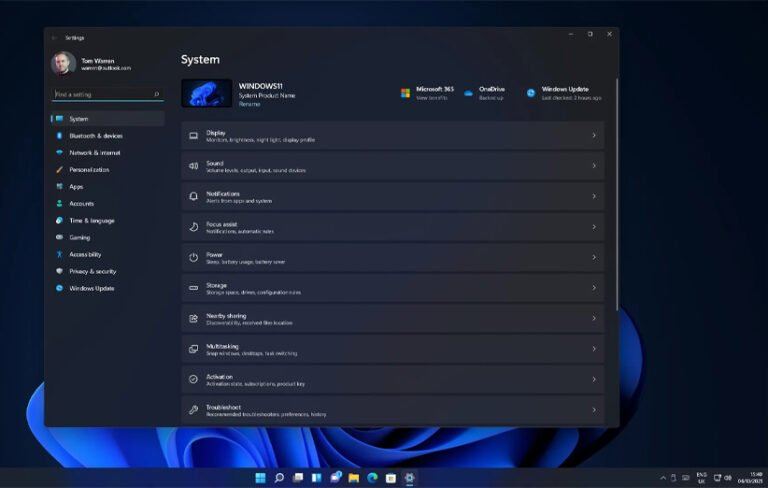Viewport: 768px width, 488px height.
Task: Click the Find a setting search box
Action: point(106,94)
